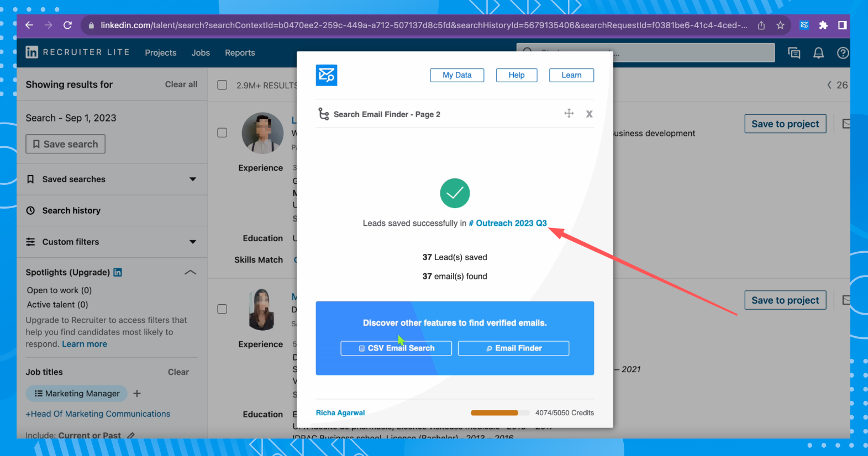Open the messages icon in Recruiter header
Viewport: 868px width, 456px height.
tap(794, 53)
